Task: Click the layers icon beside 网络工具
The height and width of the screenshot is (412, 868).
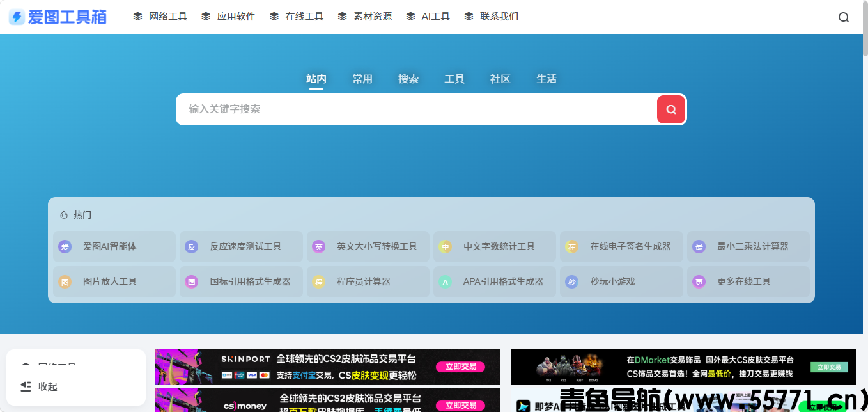Action: pos(137,17)
